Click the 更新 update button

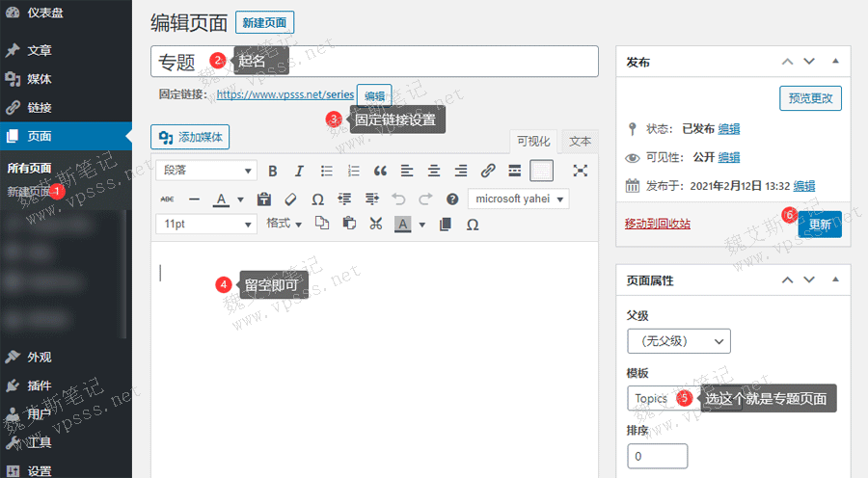(819, 224)
